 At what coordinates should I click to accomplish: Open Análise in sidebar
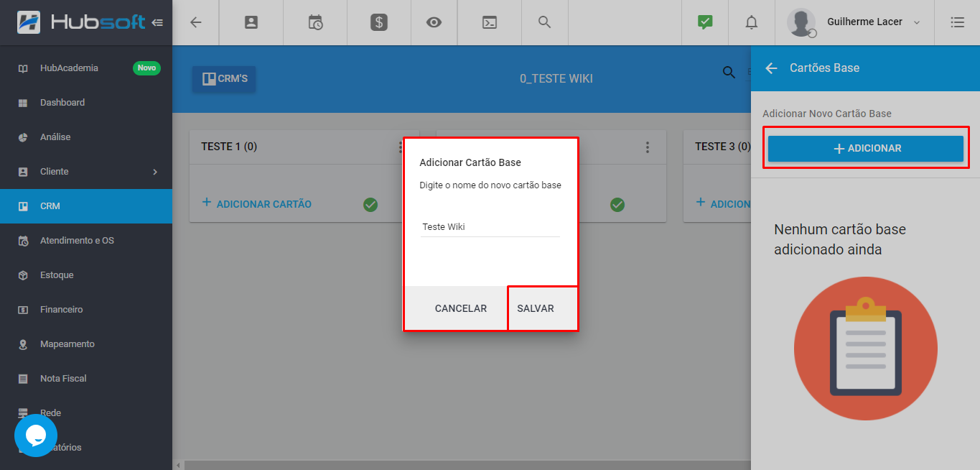pos(86,137)
